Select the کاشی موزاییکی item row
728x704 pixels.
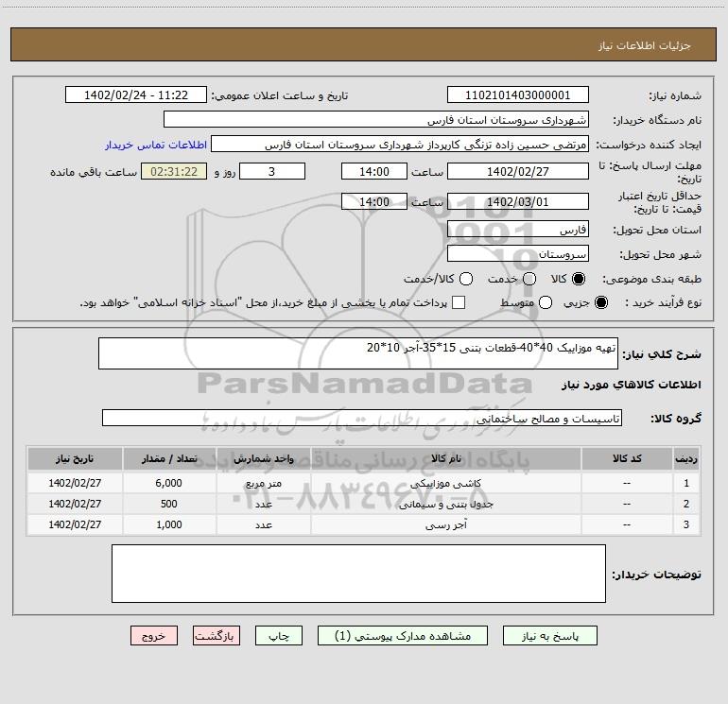point(364,483)
